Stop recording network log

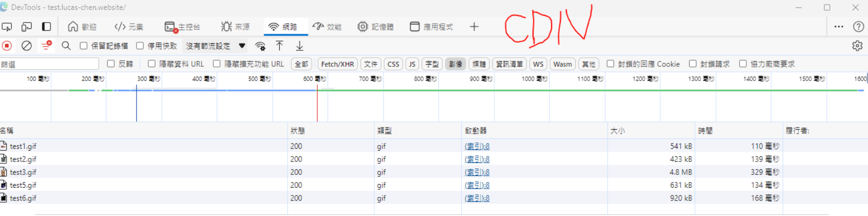pos(7,46)
